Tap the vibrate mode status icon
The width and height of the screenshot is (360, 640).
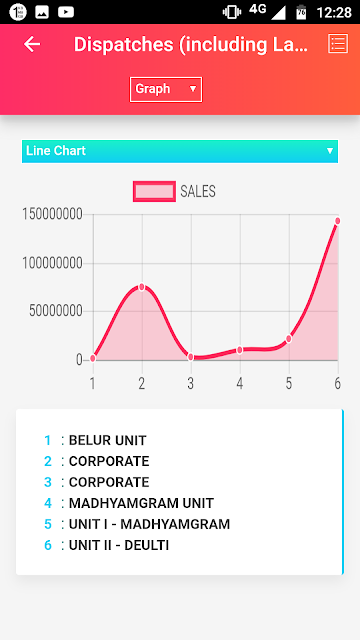tap(231, 12)
